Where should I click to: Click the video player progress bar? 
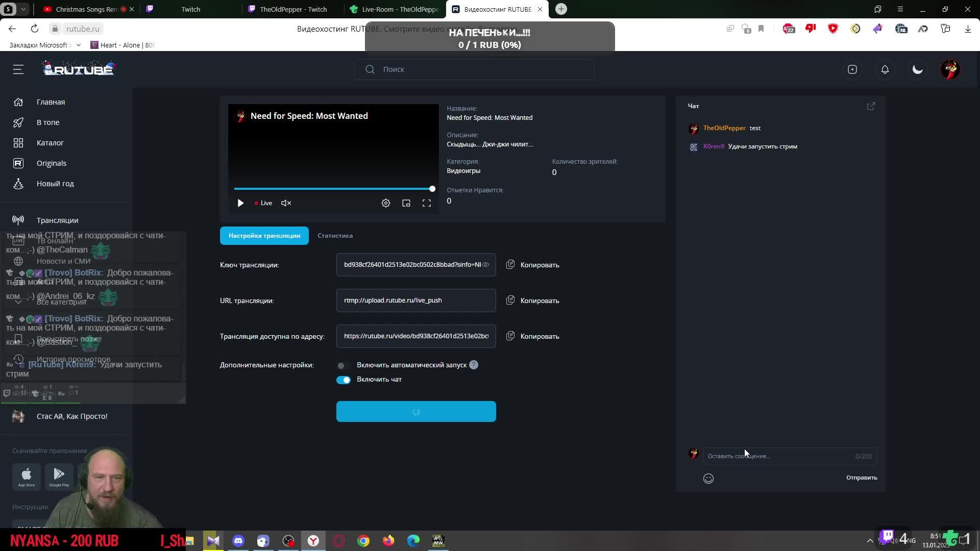333,189
